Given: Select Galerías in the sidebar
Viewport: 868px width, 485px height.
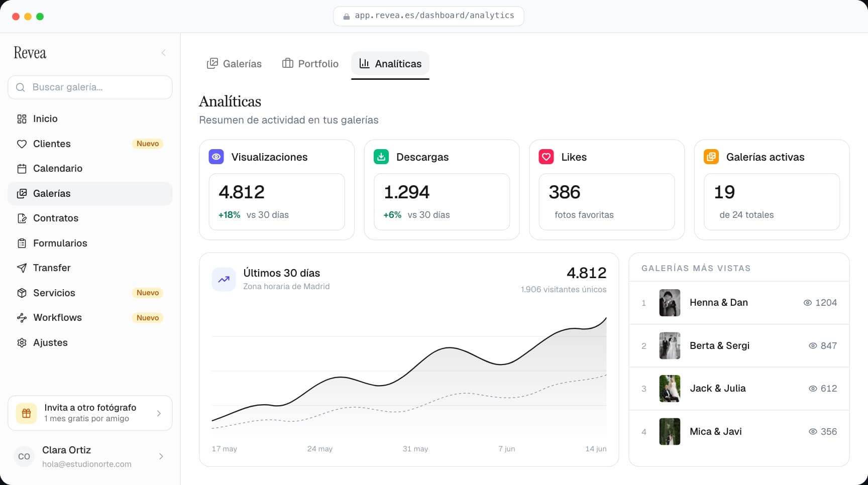Looking at the screenshot, I should point(90,193).
